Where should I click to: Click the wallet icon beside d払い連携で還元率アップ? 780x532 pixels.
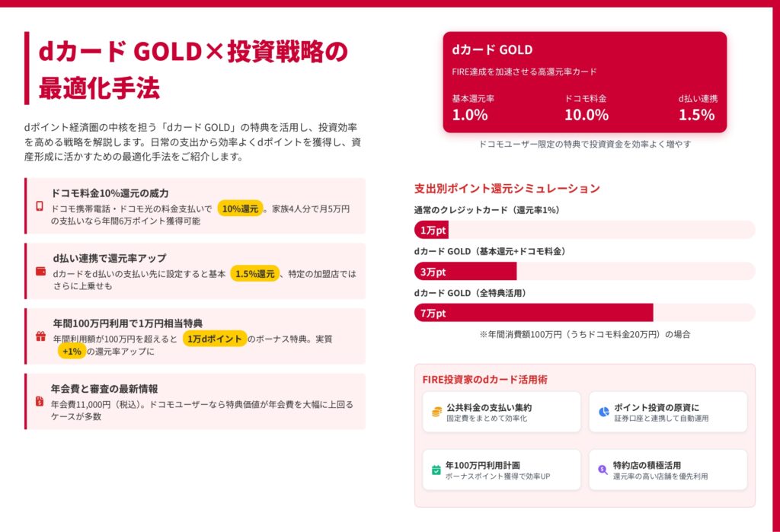tap(40, 271)
